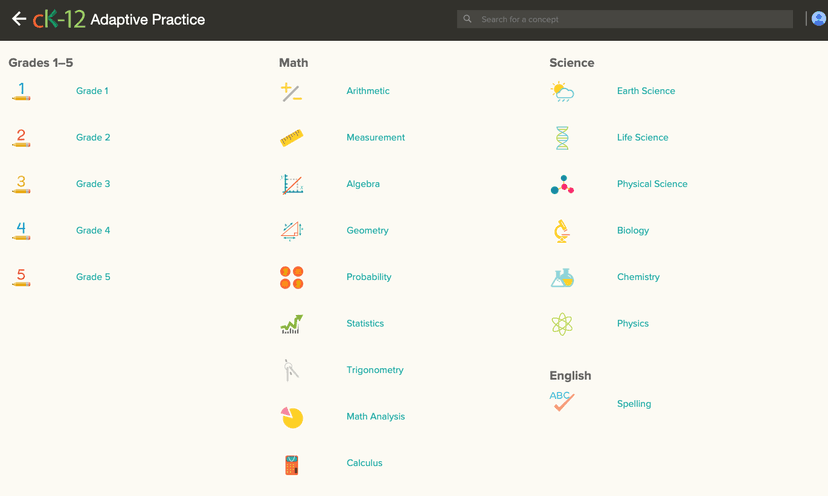Open the user profile avatar
Viewport: 828px width, 496px height.
(x=818, y=19)
